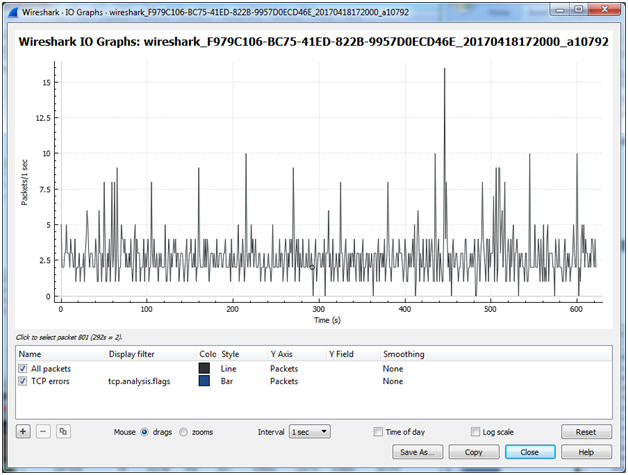Viewport: 628px width, 475px height.
Task: Click the blue TCP errors color swatch
Action: pyautogui.click(x=204, y=381)
